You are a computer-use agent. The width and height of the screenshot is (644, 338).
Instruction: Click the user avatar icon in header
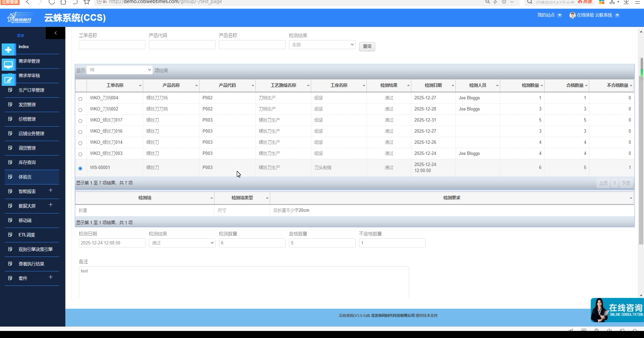pyautogui.click(x=573, y=15)
